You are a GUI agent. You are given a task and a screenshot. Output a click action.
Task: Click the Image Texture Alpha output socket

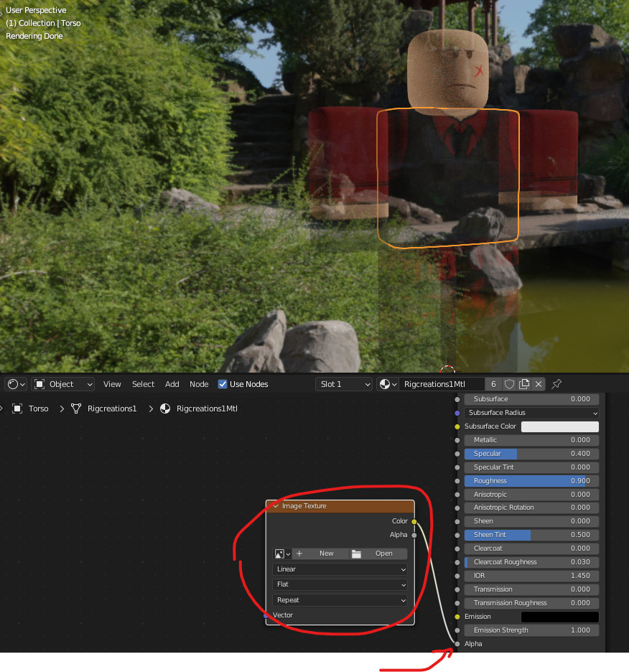[414, 536]
